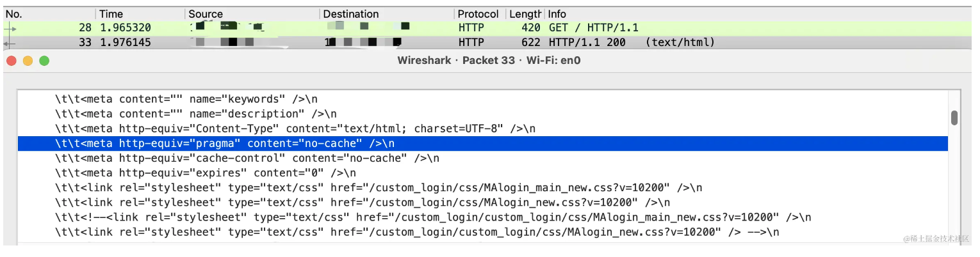Click the red close window button
980x257 pixels.
click(11, 61)
